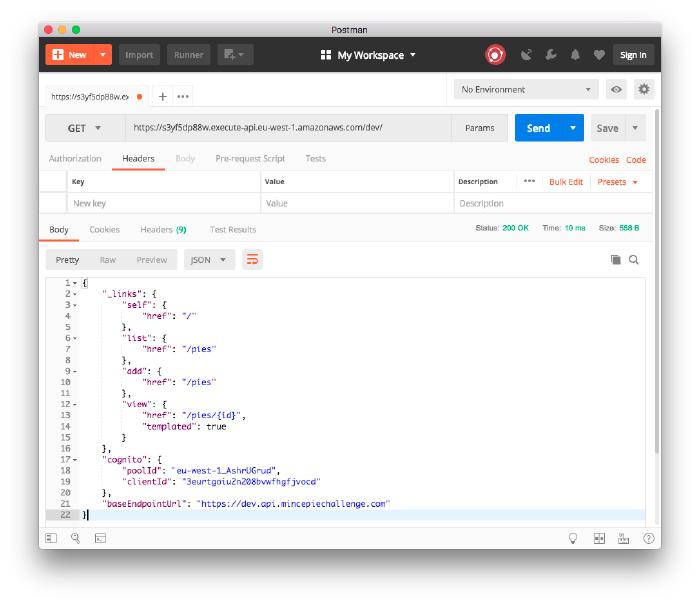
Task: Open the wrench settings icon
Action: pos(551,55)
